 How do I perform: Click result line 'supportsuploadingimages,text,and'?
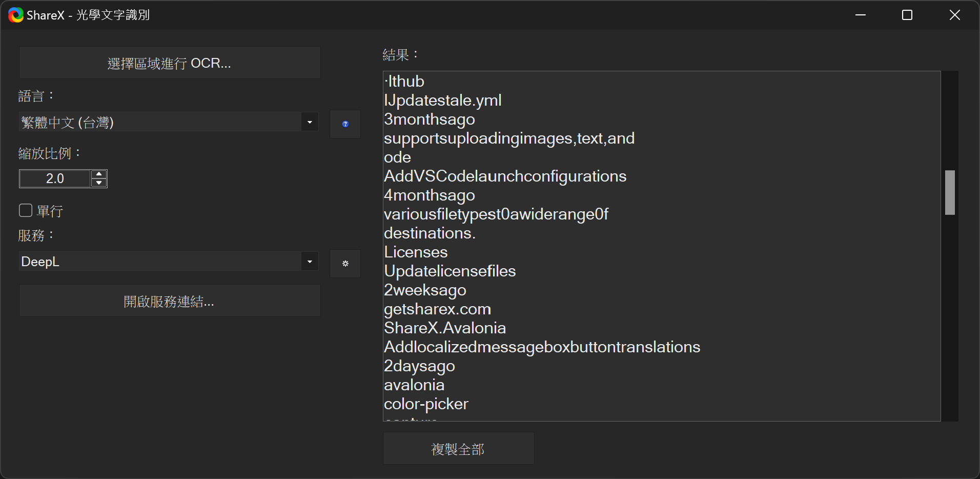pyautogui.click(x=509, y=138)
